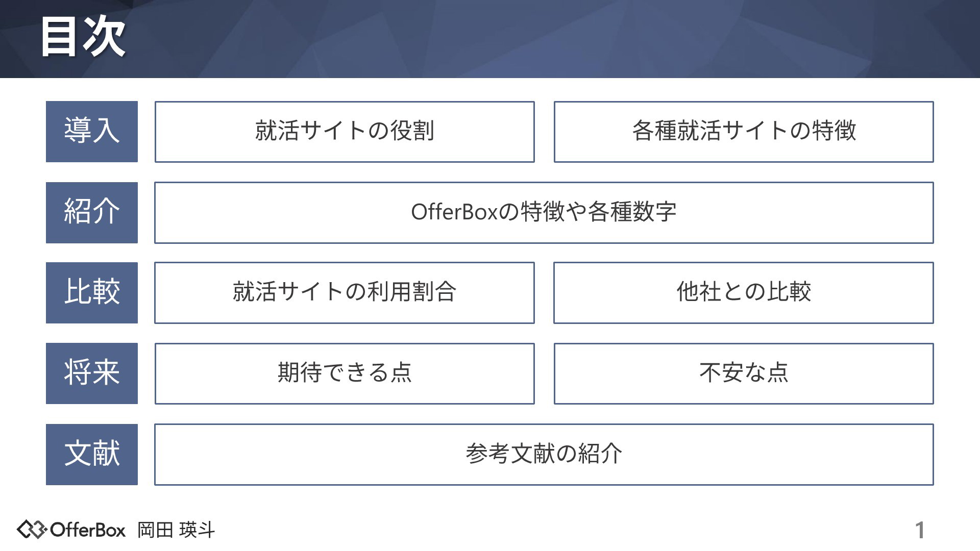This screenshot has height=551, width=980.
Task: Click the OfferBox wordmark text
Action: pyautogui.click(x=88, y=530)
